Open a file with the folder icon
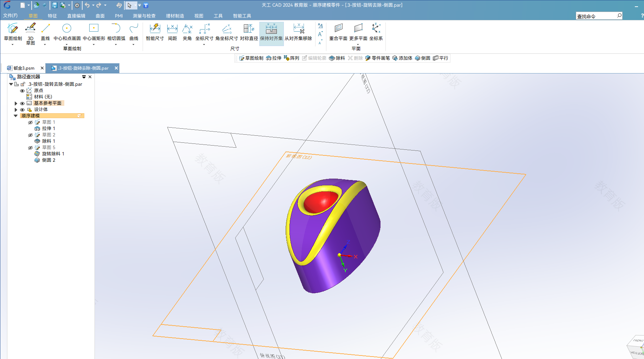 [36, 5]
